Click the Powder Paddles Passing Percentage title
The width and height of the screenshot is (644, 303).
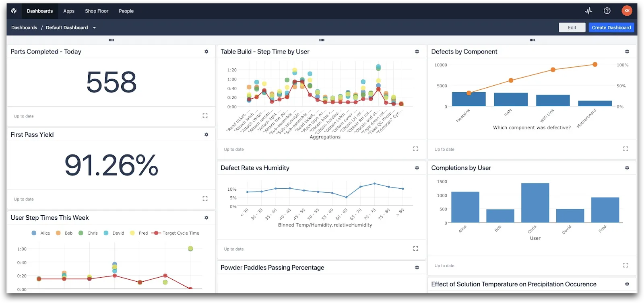point(272,268)
